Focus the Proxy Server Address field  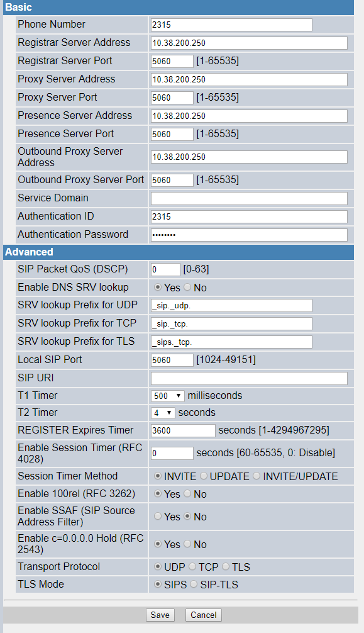(249, 79)
